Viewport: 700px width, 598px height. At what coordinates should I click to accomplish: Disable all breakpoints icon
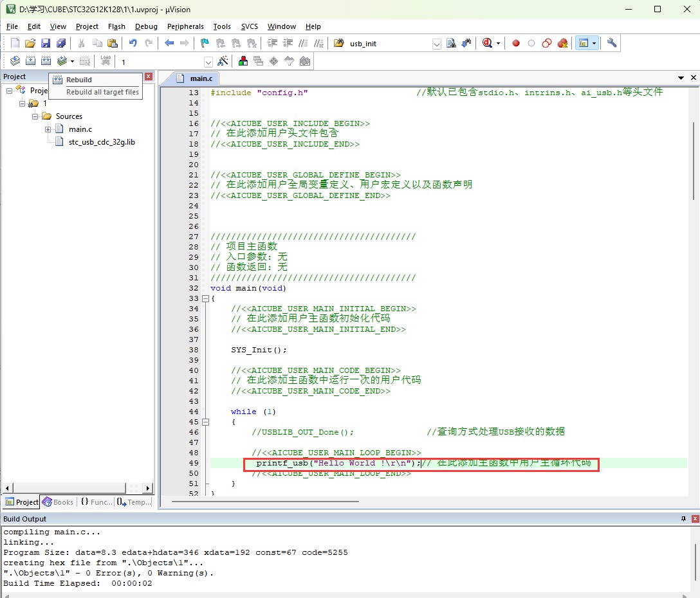(x=547, y=43)
